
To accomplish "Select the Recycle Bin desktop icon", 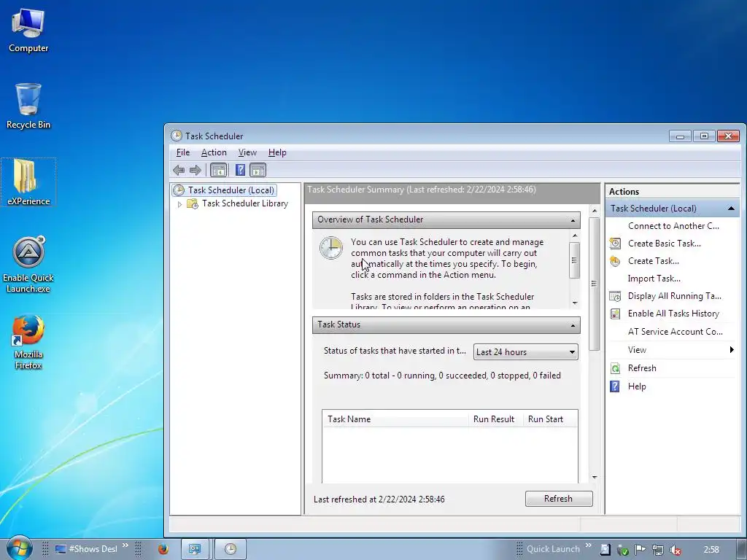I will point(28,106).
